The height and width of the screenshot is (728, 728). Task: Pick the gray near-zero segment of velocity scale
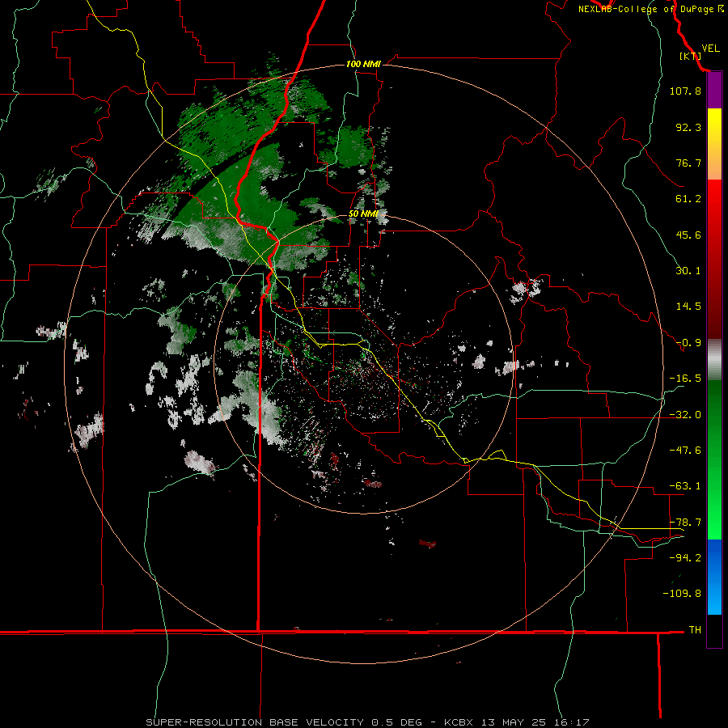(714, 360)
